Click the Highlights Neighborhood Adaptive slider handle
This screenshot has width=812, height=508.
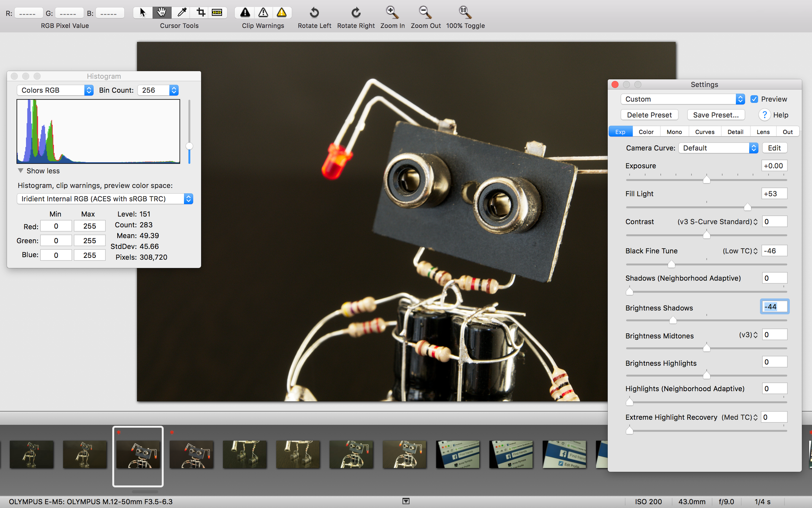(629, 402)
